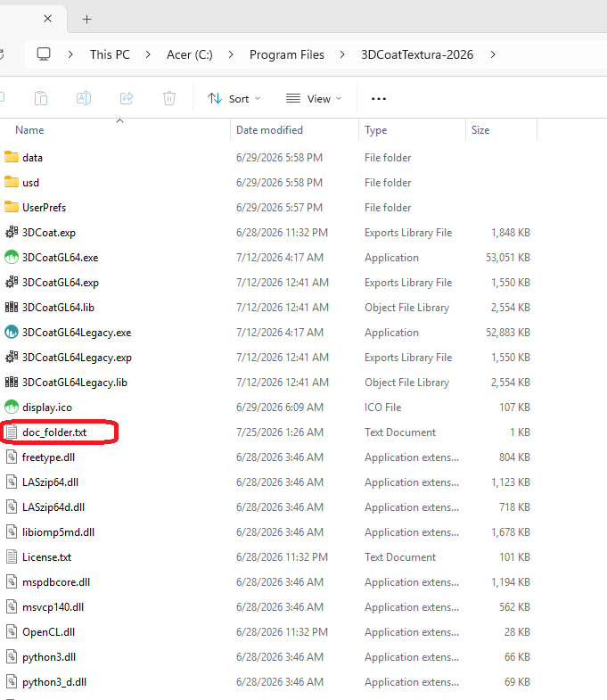
Task: Select the usd folder icon
Action: (x=12, y=182)
